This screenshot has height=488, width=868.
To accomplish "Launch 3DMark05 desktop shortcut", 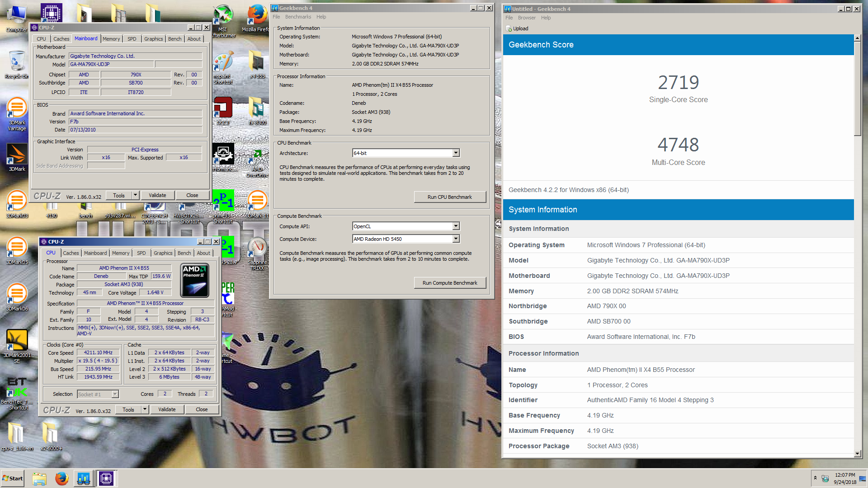I will pos(17,251).
